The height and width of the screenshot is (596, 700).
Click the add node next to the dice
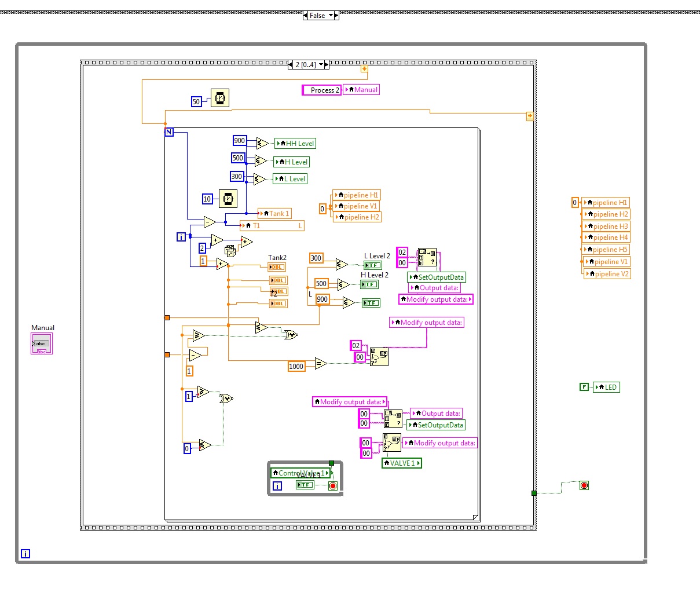point(247,242)
